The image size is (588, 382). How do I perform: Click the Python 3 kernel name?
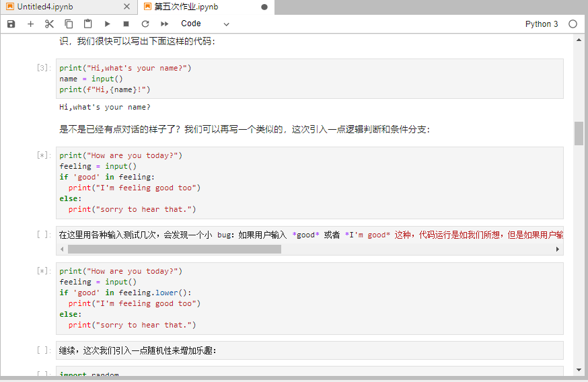[541, 24]
